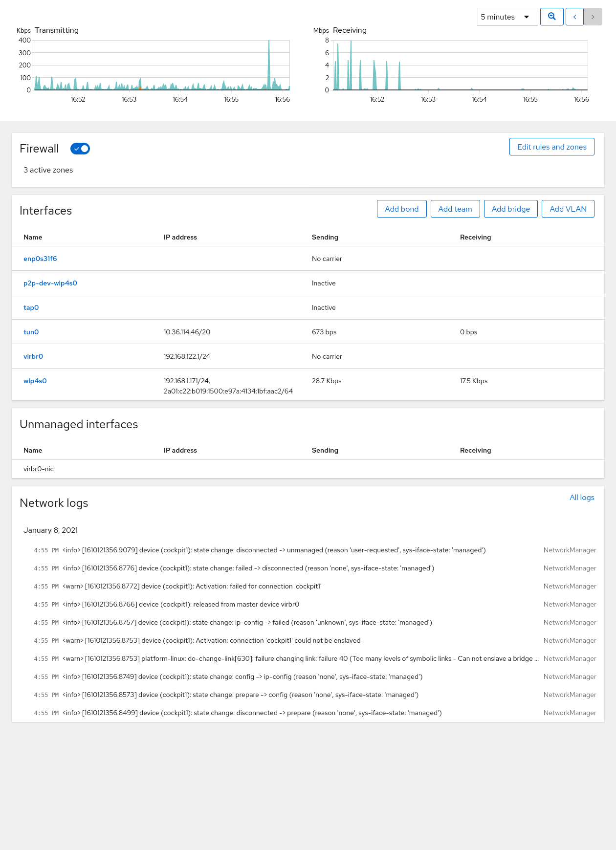Viewport: 616px width, 850px height.
Task: Open All logs link
Action: (x=582, y=497)
